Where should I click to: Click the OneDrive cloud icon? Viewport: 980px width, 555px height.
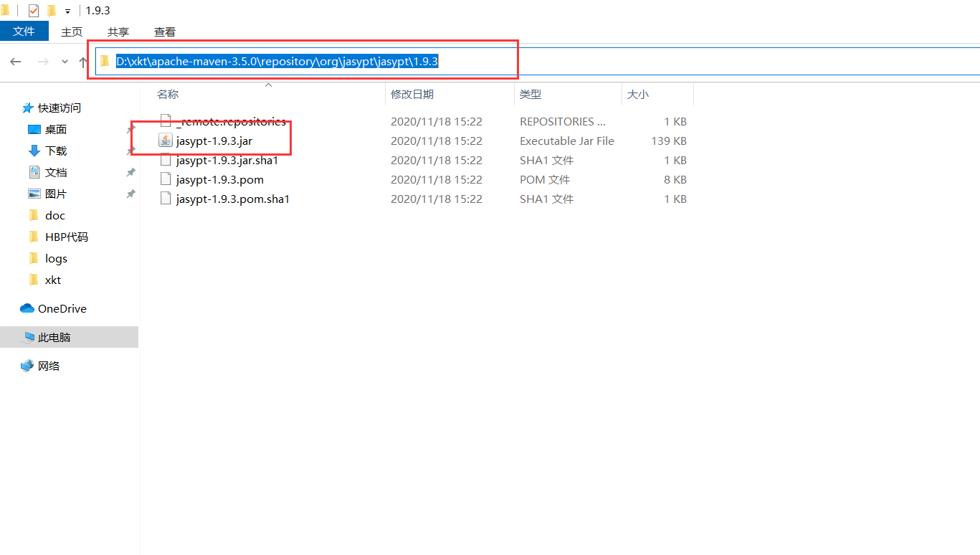[27, 308]
